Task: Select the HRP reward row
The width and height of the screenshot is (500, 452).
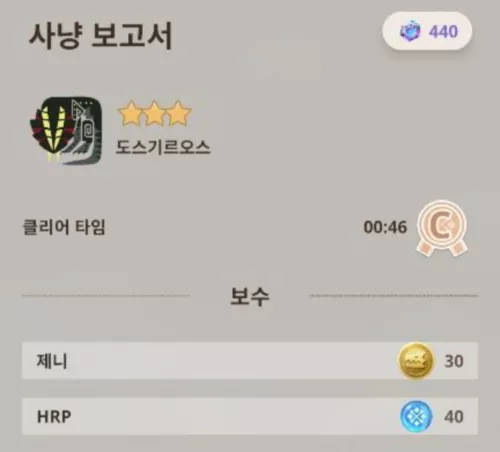Action: [250, 416]
